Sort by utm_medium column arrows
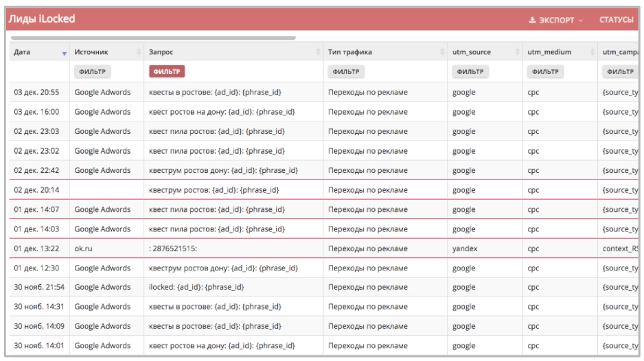 pos(593,51)
